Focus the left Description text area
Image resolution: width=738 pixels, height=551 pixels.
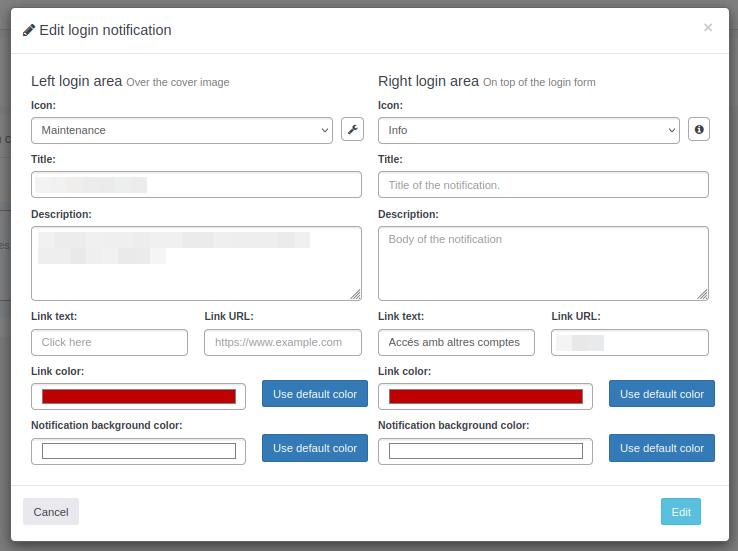tap(196, 263)
